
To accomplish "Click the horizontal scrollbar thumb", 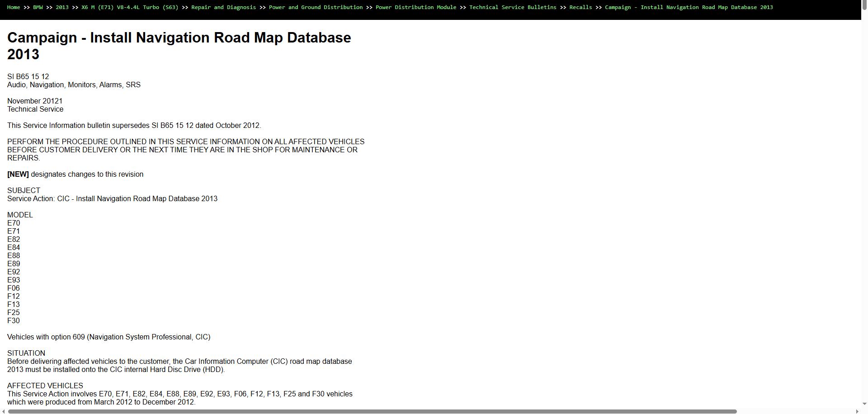I will [x=373, y=411].
